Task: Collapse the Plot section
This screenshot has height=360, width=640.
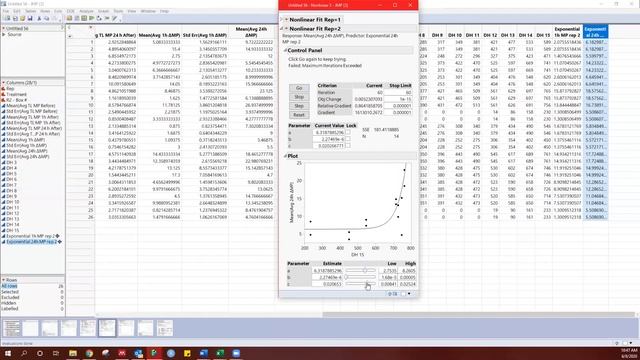Action: [285, 156]
